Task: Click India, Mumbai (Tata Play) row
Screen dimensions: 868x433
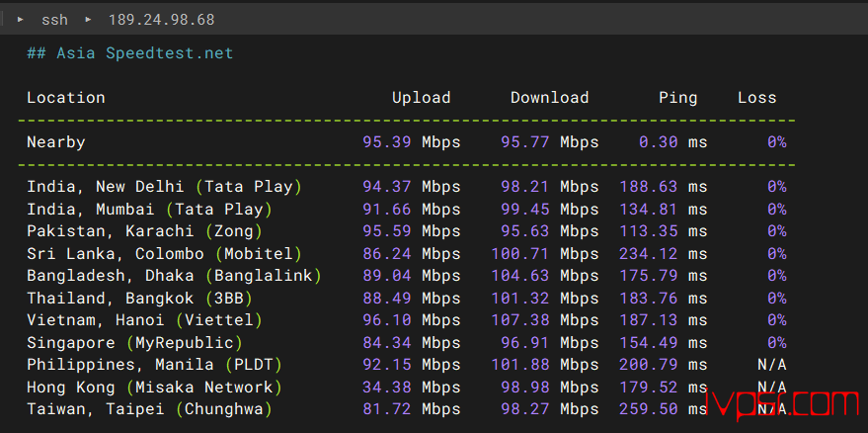Action: pyautogui.click(x=407, y=209)
